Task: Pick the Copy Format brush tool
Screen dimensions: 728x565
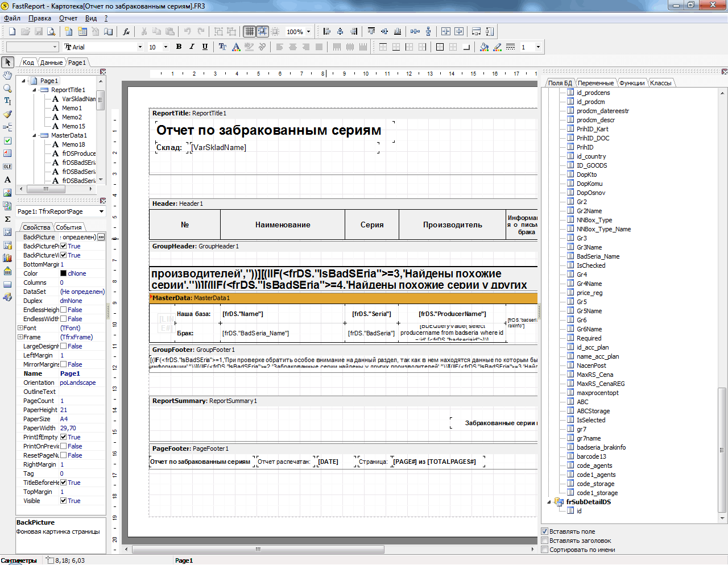Action: click(7, 114)
